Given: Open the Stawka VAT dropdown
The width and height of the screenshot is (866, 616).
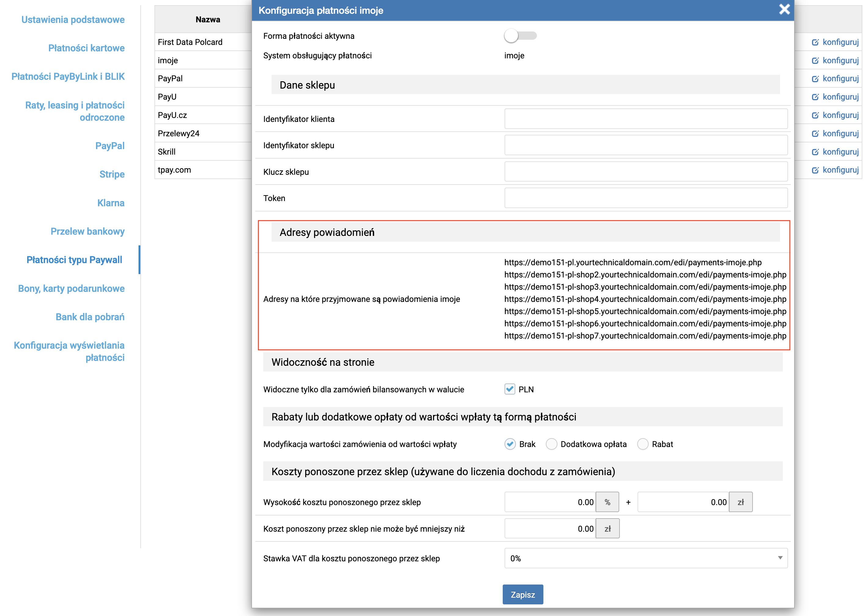Looking at the screenshot, I should [646, 558].
